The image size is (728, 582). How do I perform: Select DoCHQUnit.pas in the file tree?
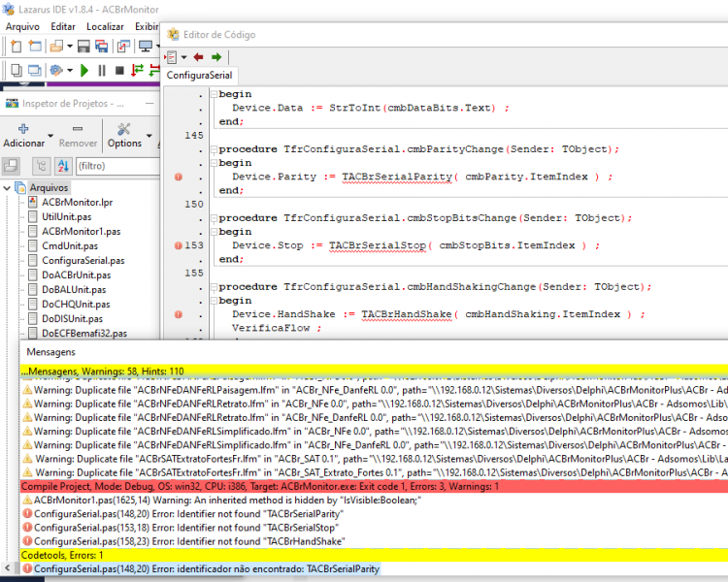76,304
